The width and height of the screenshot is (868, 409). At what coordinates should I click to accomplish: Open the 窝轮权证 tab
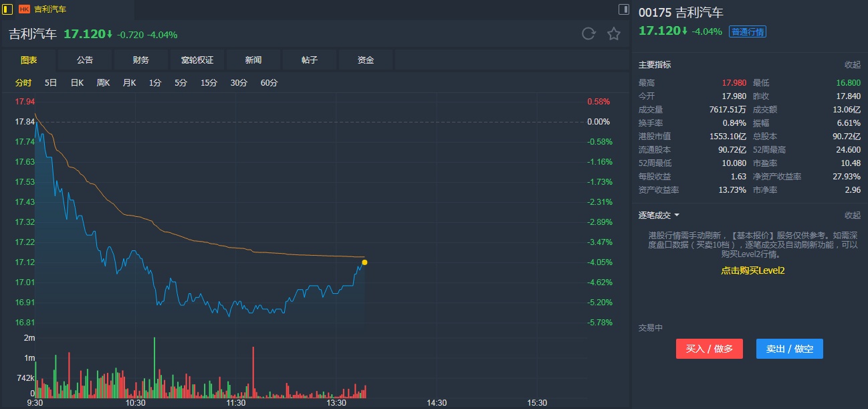197,60
